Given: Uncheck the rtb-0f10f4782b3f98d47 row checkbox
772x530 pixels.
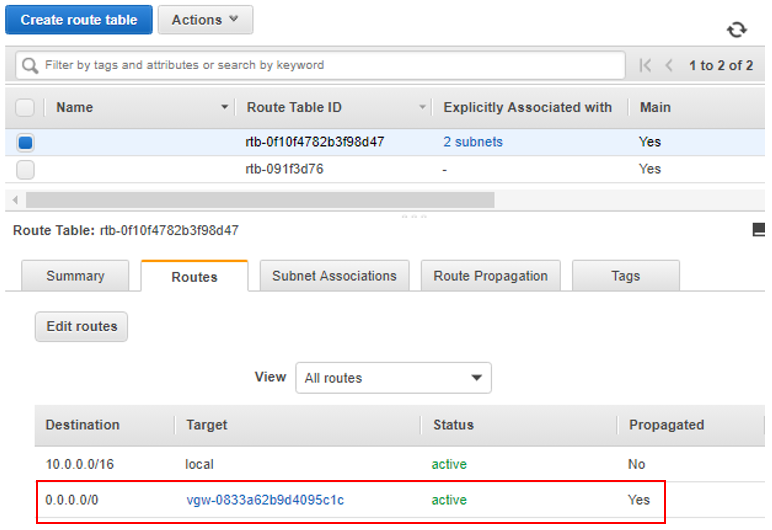Looking at the screenshot, I should [x=26, y=142].
